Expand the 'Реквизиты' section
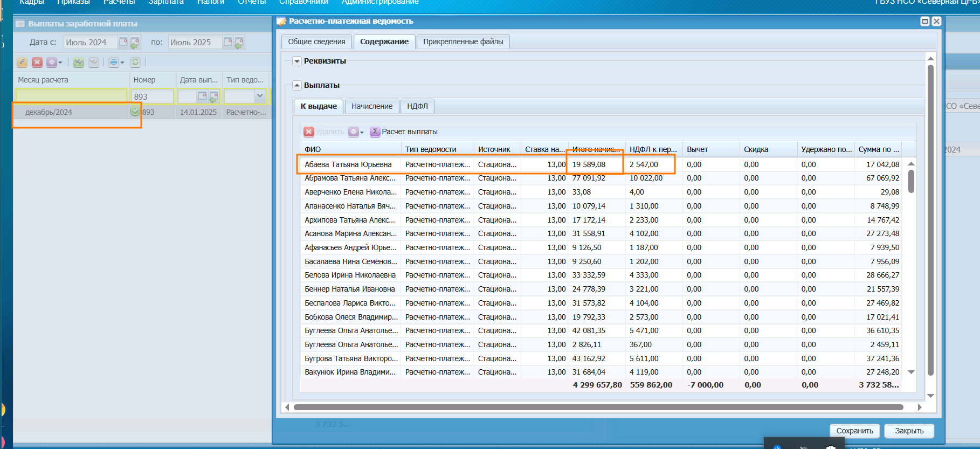The height and width of the screenshot is (449, 980). (x=297, y=61)
